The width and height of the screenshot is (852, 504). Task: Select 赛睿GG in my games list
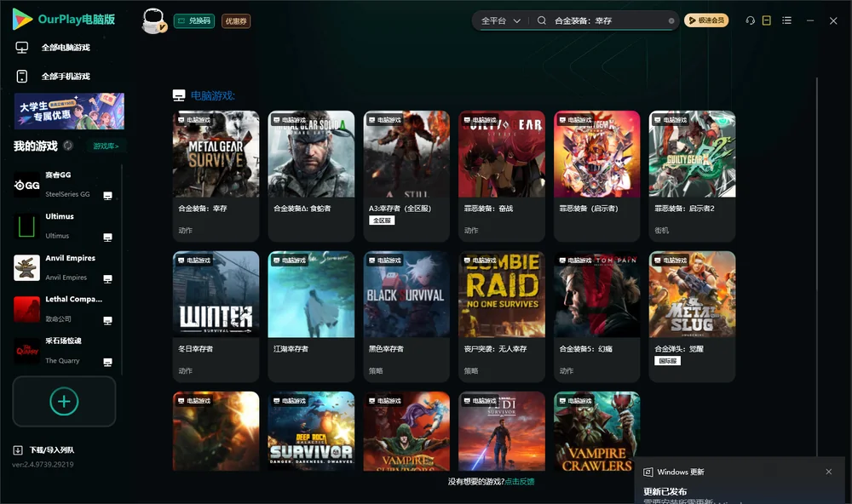tap(64, 185)
